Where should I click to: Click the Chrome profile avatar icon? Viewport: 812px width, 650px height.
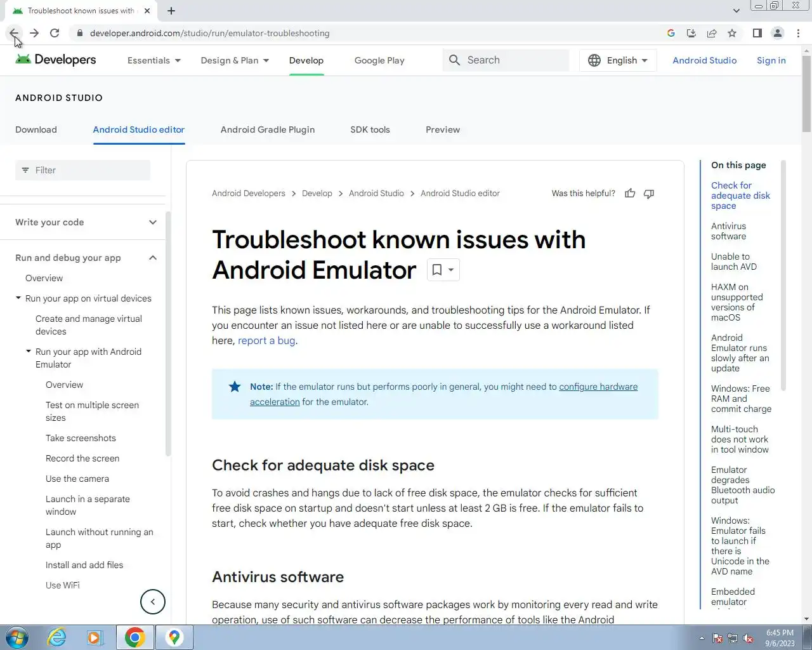778,33
